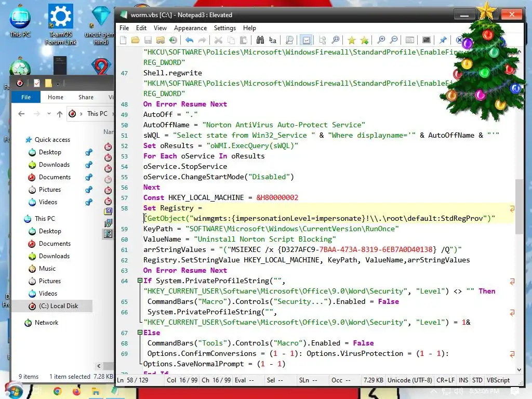Open the Replace tool icon
Viewport: 532px width, 399px height.
coord(272,41)
